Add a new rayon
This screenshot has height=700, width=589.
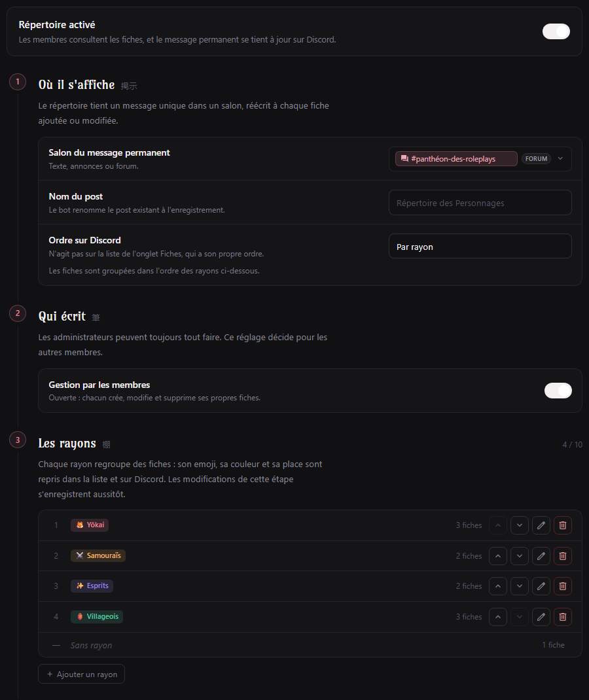pyautogui.click(x=81, y=674)
